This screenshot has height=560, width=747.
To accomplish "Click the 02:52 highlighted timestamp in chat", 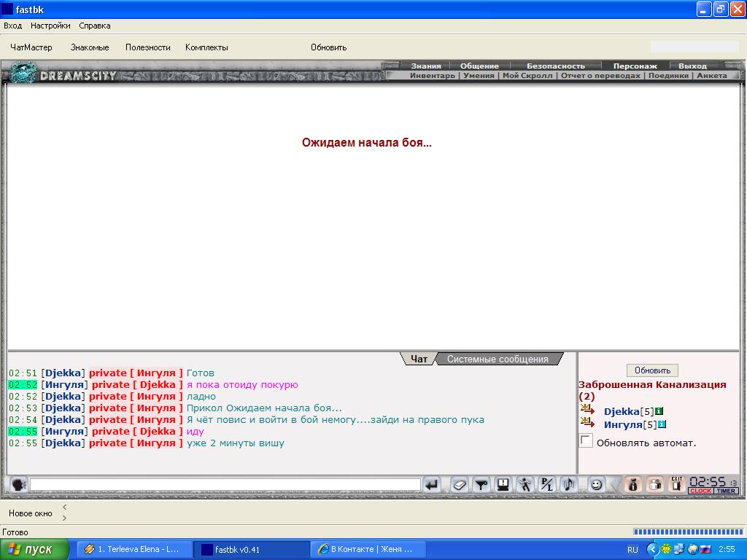I will click(x=23, y=385).
